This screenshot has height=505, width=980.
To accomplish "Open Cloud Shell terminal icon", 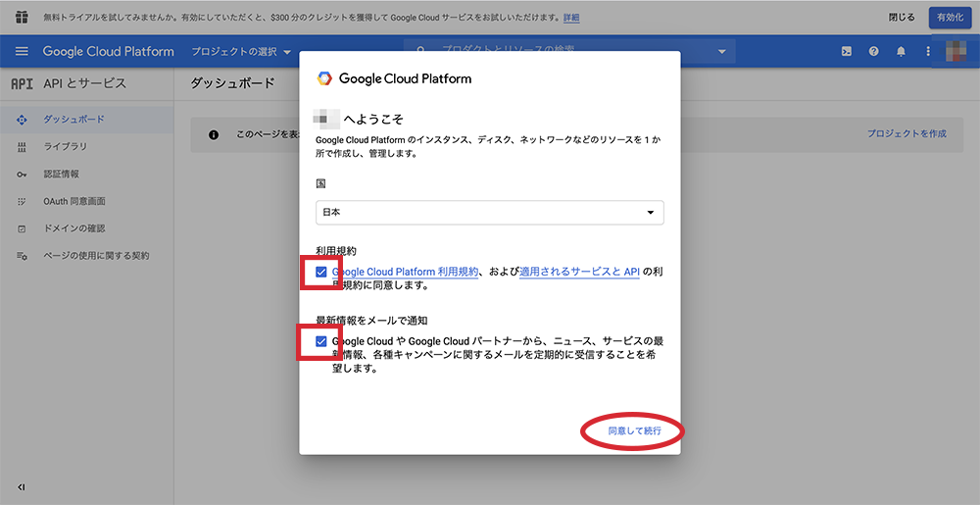I will (847, 51).
